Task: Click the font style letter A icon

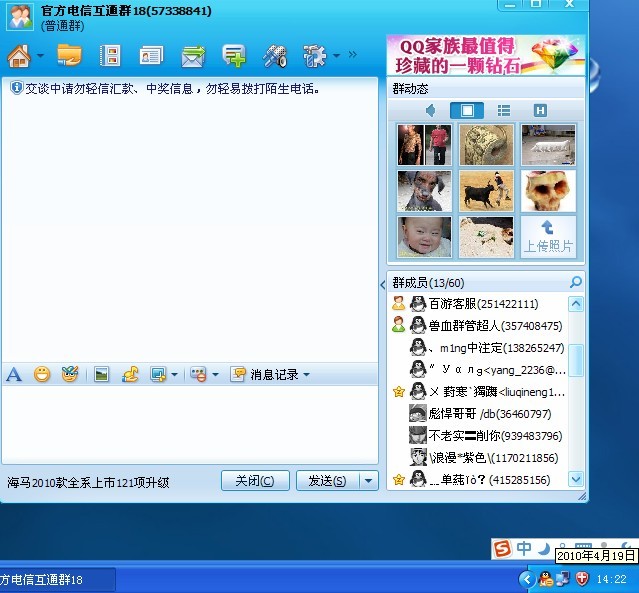Action: pos(14,374)
